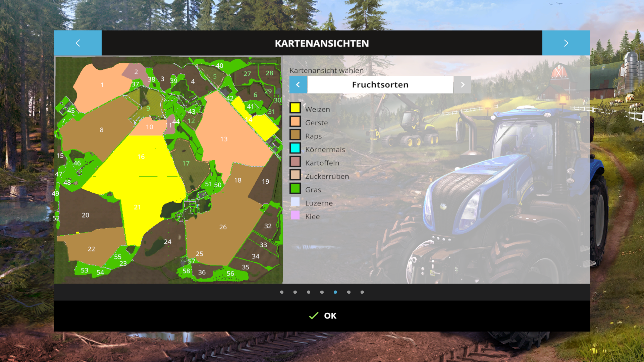The height and width of the screenshot is (362, 644).
Task: Click field 6 on the map
Action: coord(255,95)
